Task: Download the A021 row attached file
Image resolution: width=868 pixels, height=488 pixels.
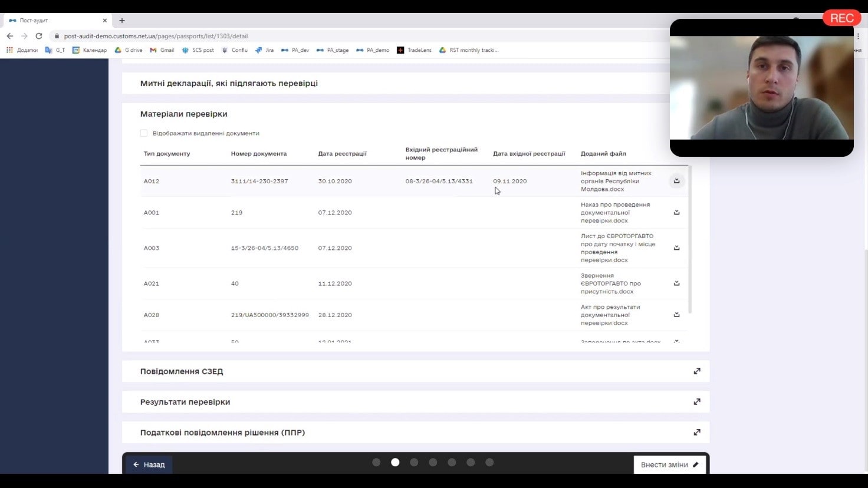Action: (676, 283)
